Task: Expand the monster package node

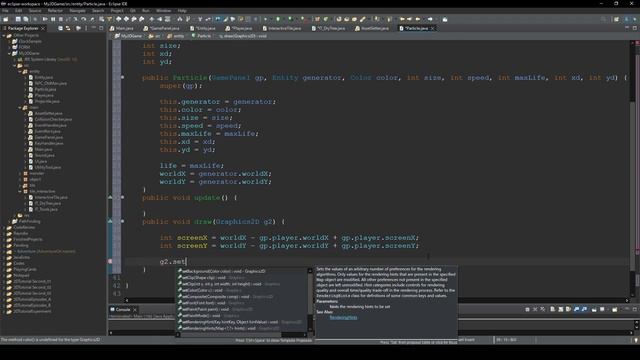Action: pos(20,173)
